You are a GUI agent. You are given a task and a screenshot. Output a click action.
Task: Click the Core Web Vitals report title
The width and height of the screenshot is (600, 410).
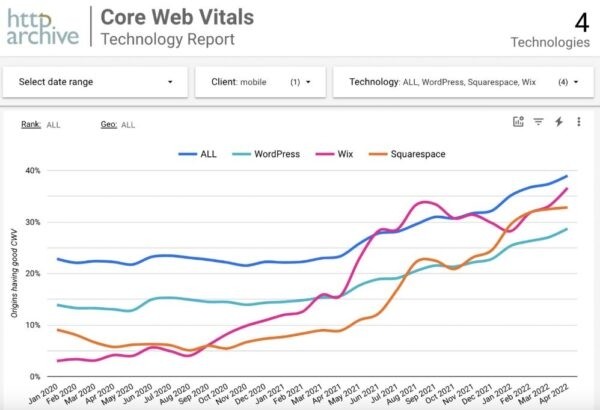178,17
